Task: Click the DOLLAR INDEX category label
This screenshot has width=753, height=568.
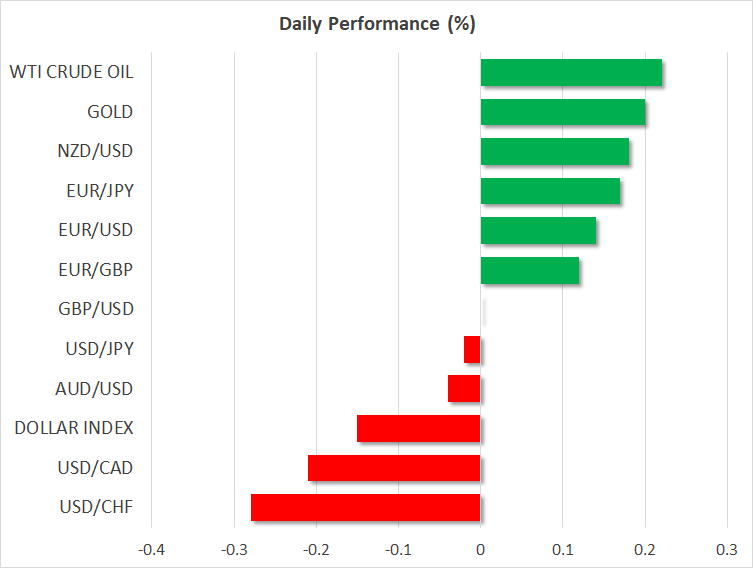Action: (74, 428)
